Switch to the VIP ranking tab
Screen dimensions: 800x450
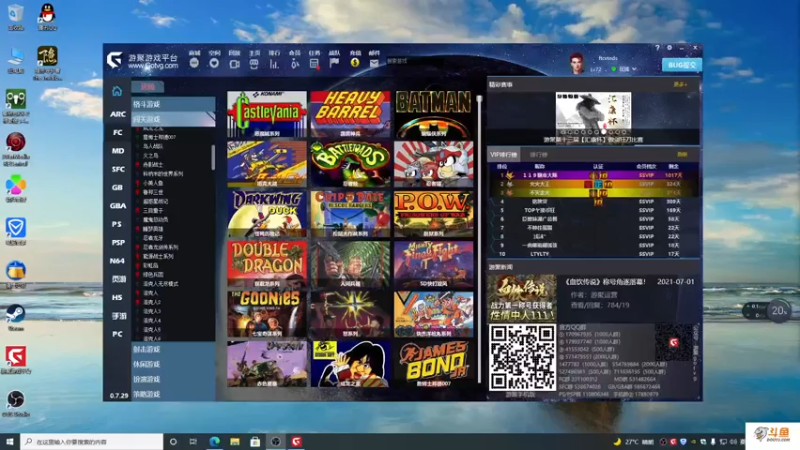pos(504,155)
